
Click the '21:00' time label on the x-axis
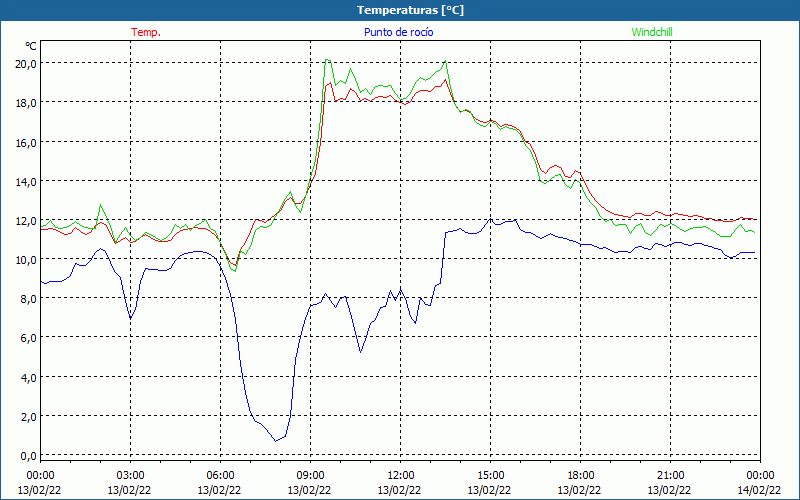[670, 476]
